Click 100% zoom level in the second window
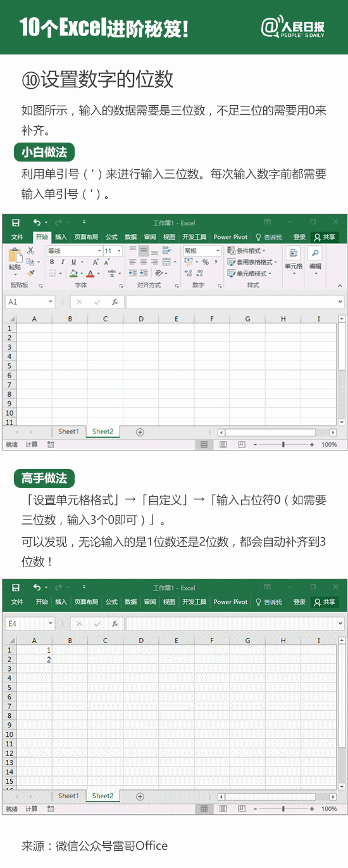Screen dimensions: 348x868 (x=329, y=809)
